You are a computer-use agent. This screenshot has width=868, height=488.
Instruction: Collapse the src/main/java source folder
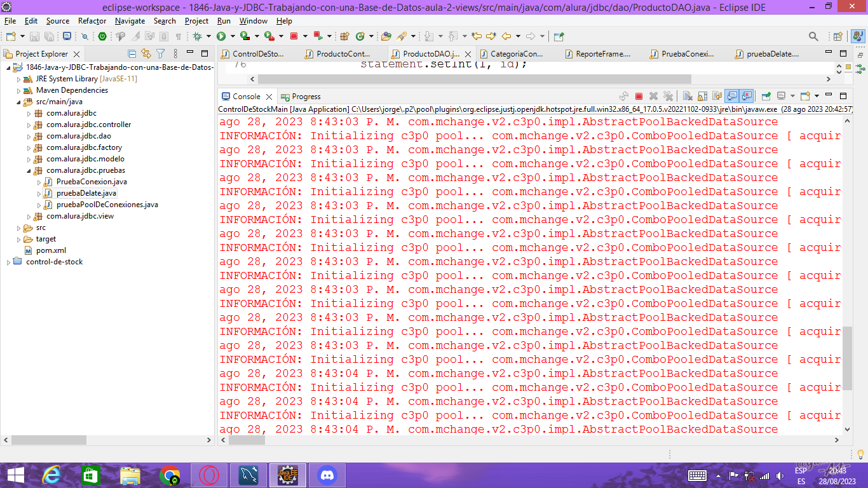(18, 102)
